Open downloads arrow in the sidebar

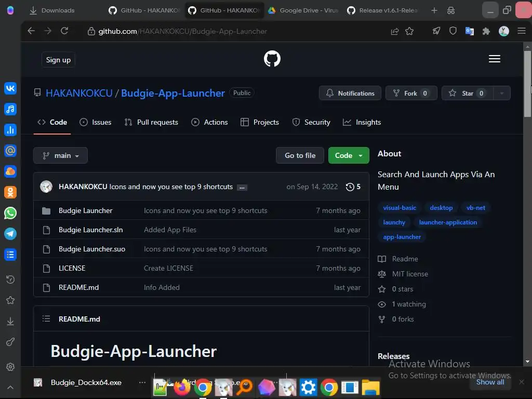(10, 321)
